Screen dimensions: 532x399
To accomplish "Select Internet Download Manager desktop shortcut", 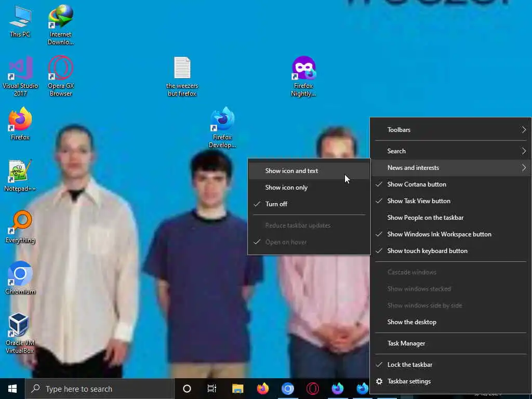I will point(61,25).
